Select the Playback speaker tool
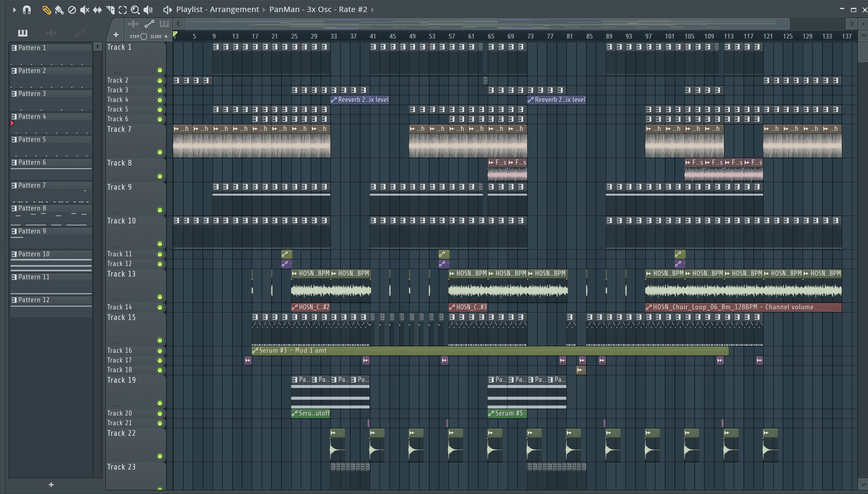This screenshot has height=494, width=868. point(148,10)
